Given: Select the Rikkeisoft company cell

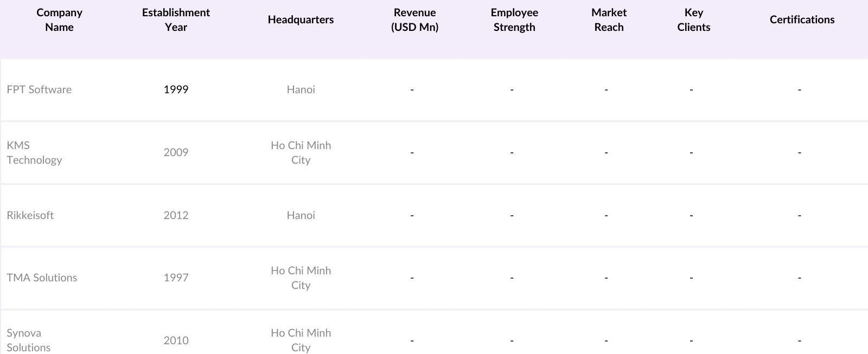Looking at the screenshot, I should (x=30, y=216).
